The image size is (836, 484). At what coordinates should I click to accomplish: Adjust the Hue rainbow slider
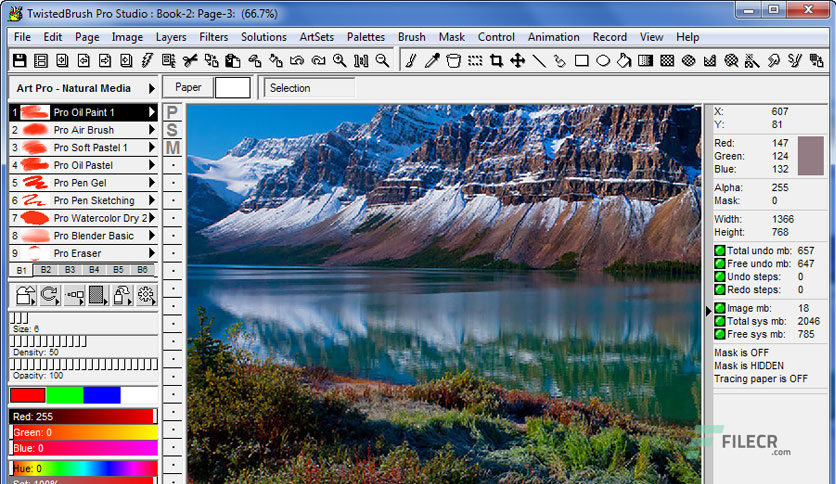coord(83,469)
